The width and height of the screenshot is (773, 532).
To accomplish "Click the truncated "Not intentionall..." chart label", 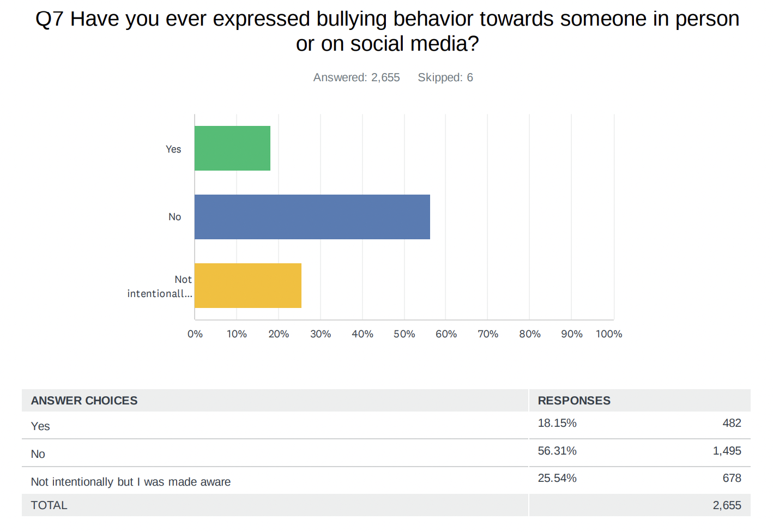I will pyautogui.click(x=160, y=287).
